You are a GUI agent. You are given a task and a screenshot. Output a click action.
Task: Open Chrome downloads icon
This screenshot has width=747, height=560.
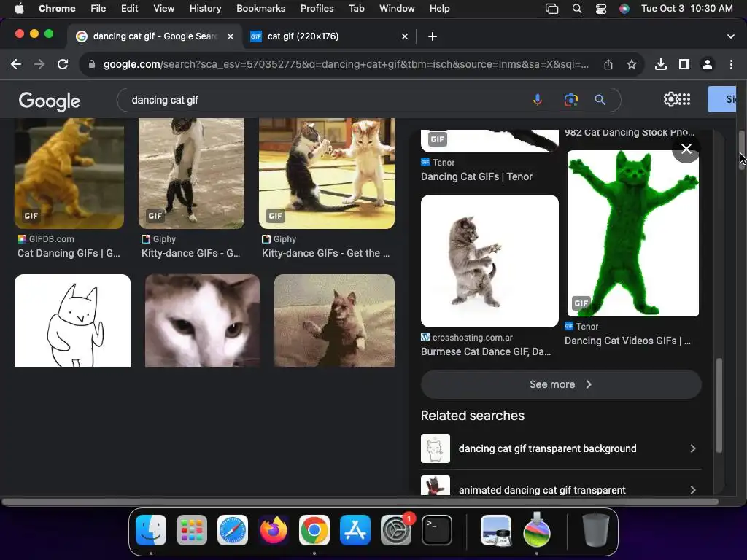click(x=661, y=64)
